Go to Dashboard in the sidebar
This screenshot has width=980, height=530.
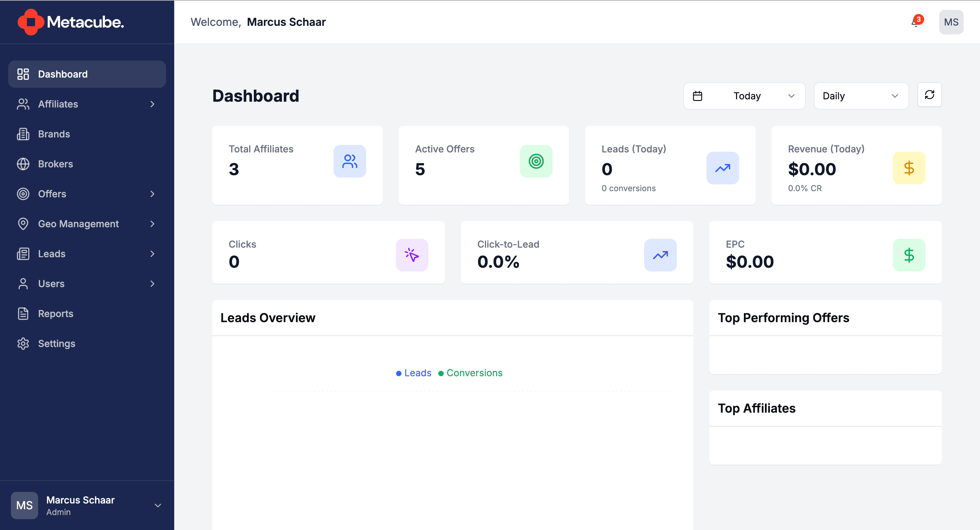(87, 74)
